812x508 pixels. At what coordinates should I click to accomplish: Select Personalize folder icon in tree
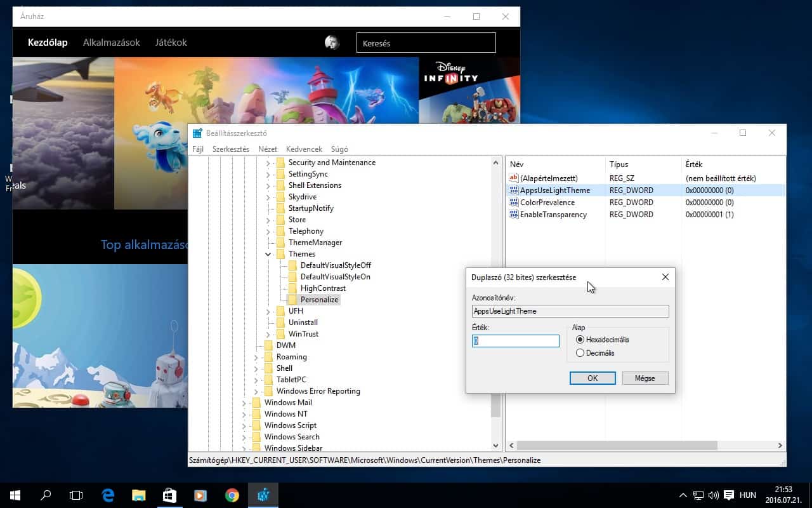pos(292,300)
